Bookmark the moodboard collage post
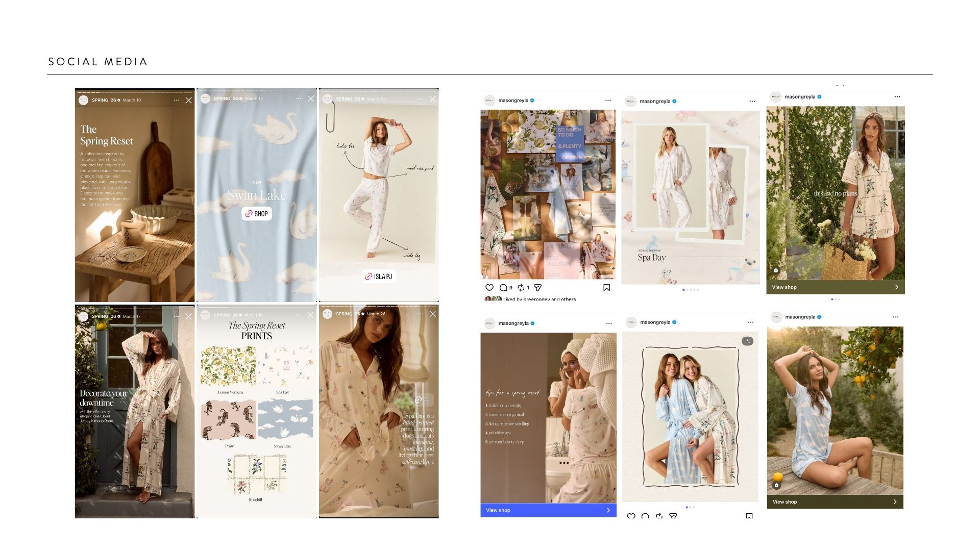The width and height of the screenshot is (980, 551). [606, 288]
